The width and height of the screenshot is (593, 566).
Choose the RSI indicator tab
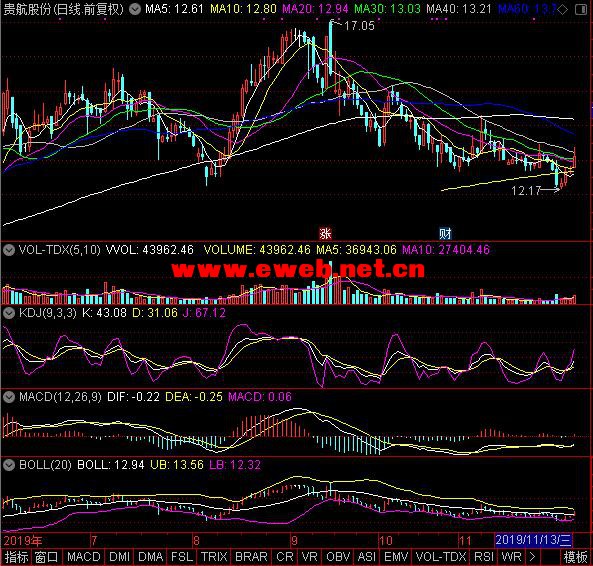[x=483, y=557]
